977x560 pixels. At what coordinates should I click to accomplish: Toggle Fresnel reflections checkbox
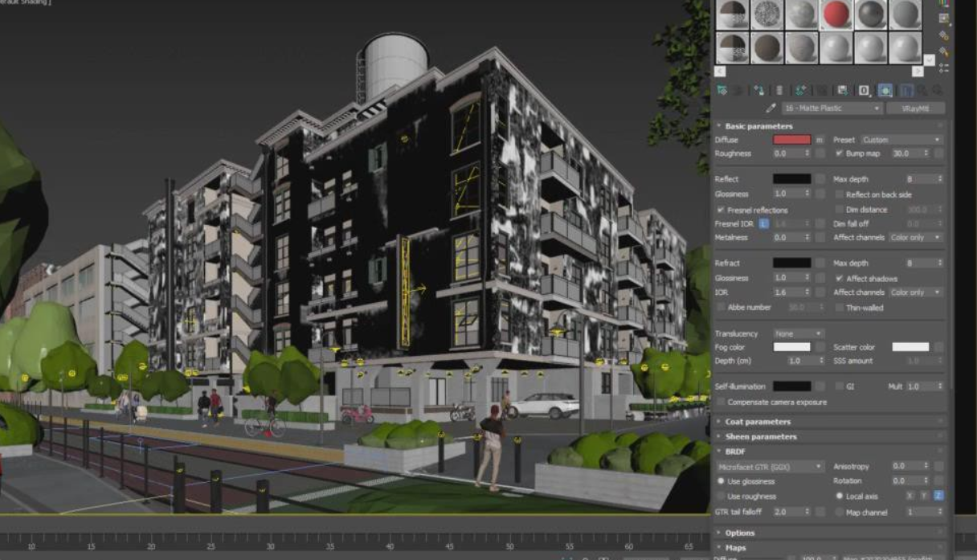click(721, 210)
